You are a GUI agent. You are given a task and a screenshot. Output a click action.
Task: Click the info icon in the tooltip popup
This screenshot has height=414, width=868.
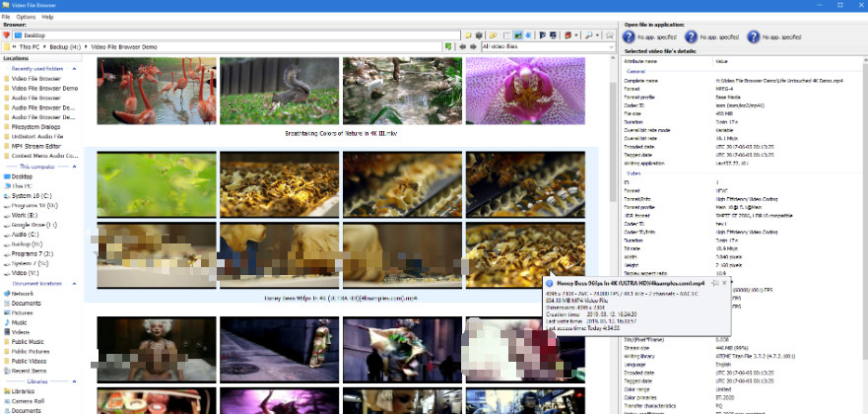click(x=550, y=283)
